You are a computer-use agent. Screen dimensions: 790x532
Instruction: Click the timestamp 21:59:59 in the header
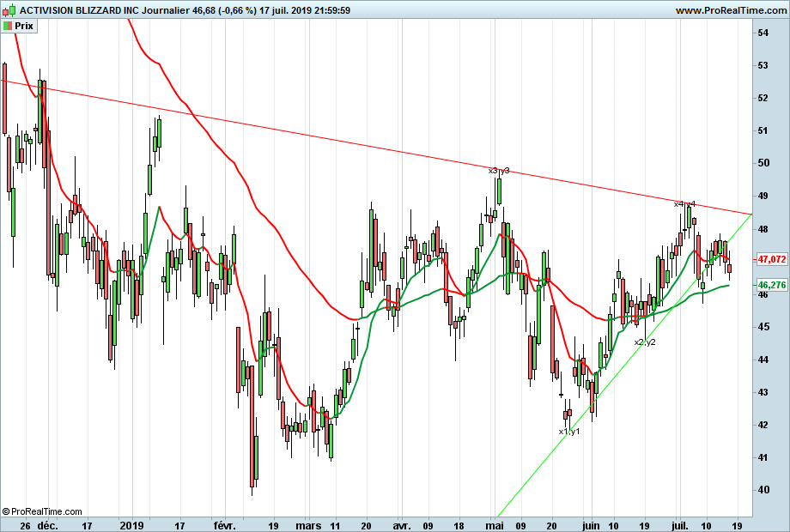coord(332,10)
